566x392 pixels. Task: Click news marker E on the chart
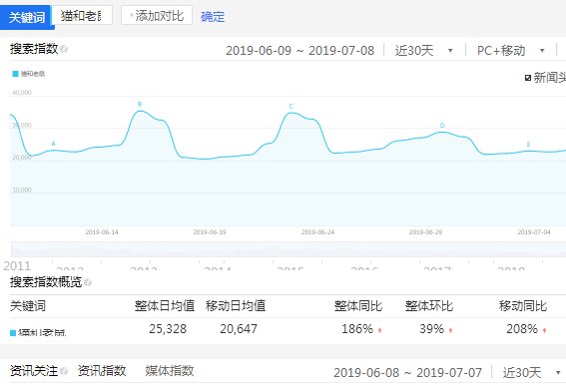pyautogui.click(x=528, y=145)
